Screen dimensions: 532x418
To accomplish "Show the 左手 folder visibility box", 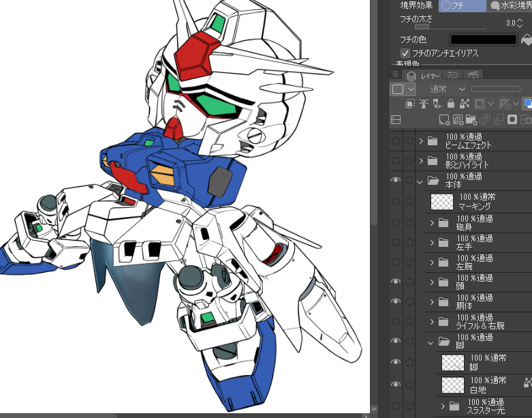I will pos(396,243).
